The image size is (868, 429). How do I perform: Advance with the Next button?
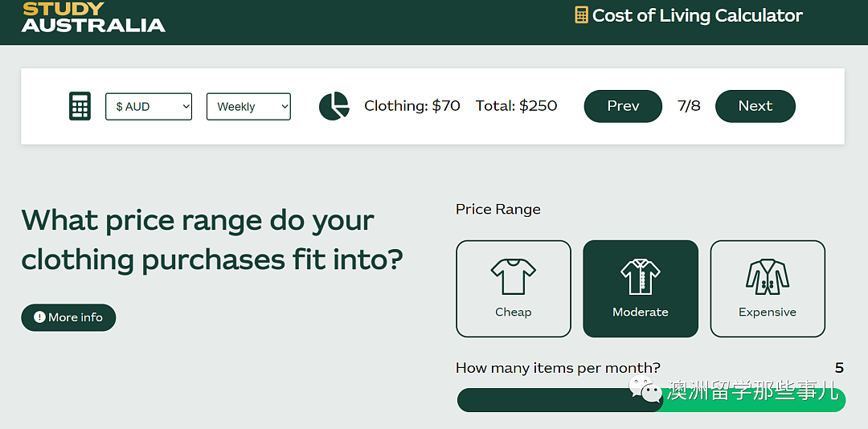click(755, 106)
